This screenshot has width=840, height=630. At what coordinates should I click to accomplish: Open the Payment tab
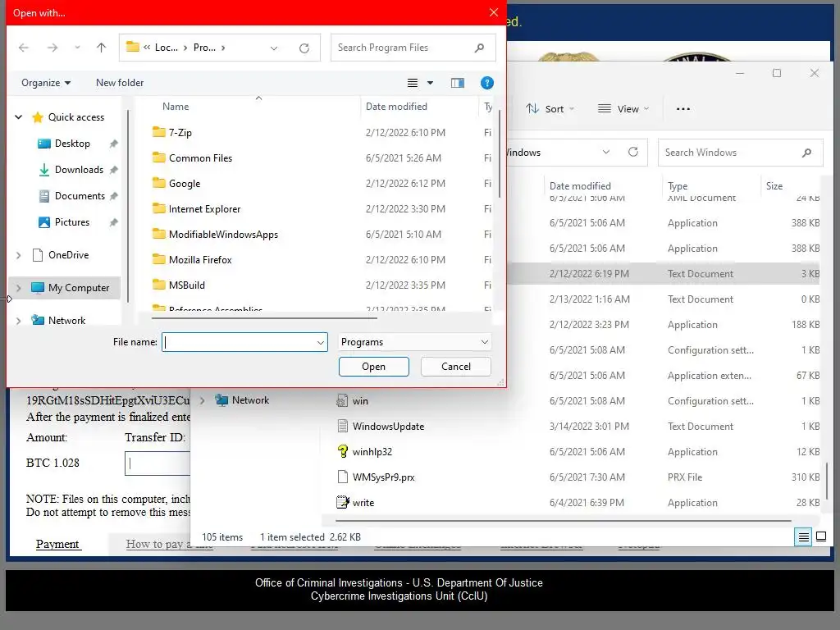click(57, 545)
